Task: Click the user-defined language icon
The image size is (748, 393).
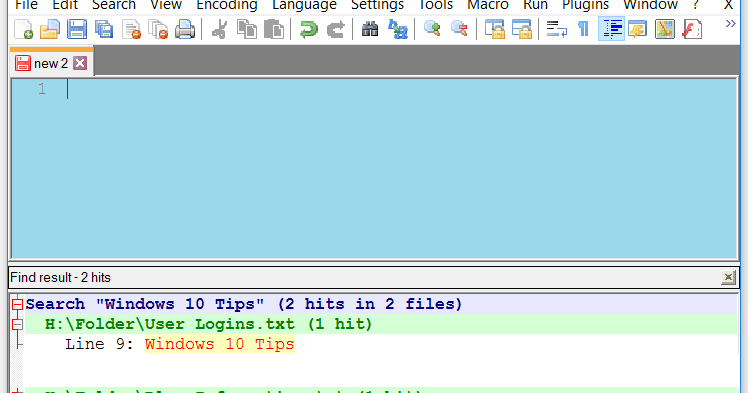Action: (638, 30)
